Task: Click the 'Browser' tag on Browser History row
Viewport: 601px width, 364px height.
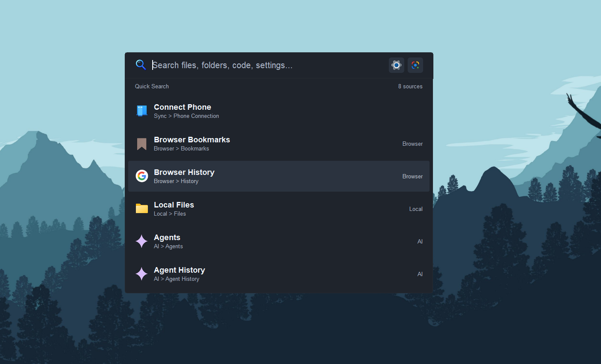Action: pyautogui.click(x=412, y=177)
